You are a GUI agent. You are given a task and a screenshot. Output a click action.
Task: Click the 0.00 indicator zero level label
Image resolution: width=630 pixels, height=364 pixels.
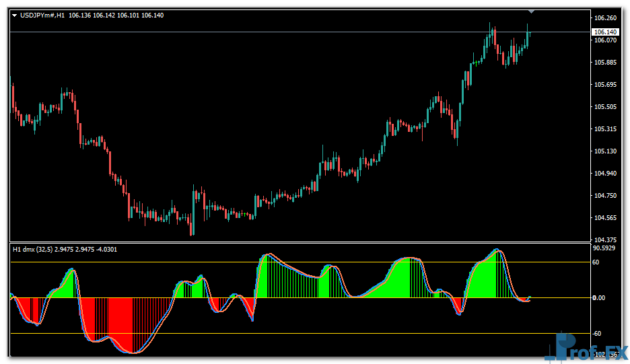(x=598, y=297)
